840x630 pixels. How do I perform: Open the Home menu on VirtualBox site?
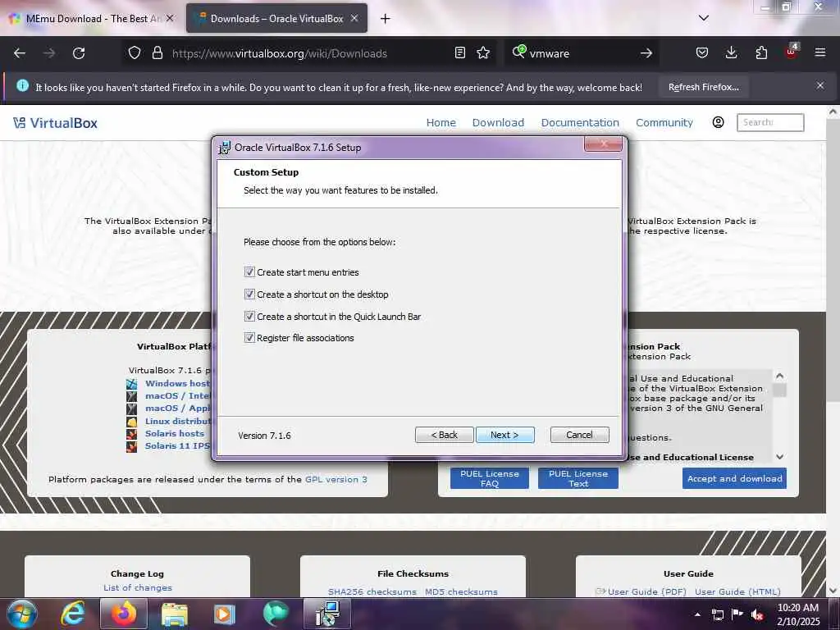pyautogui.click(x=441, y=123)
